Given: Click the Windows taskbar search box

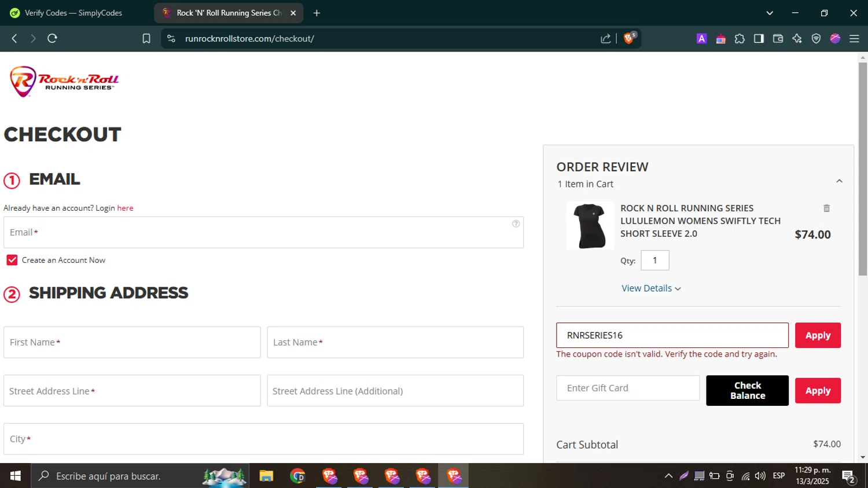Looking at the screenshot, I should pos(140,476).
